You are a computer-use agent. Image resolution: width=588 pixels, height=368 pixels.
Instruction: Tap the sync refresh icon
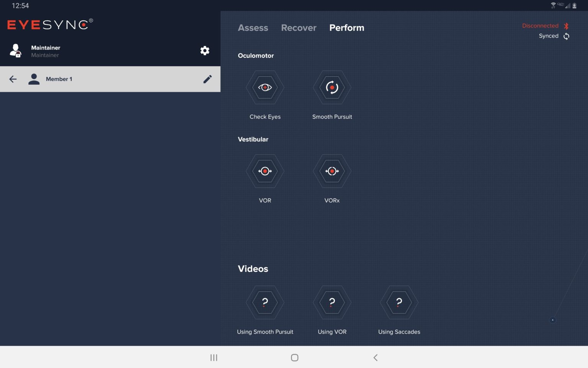[566, 36]
